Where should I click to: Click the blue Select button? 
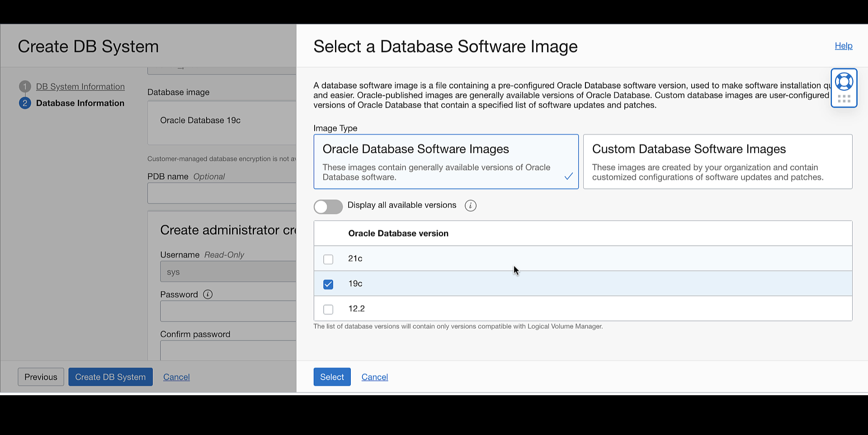[332, 377]
